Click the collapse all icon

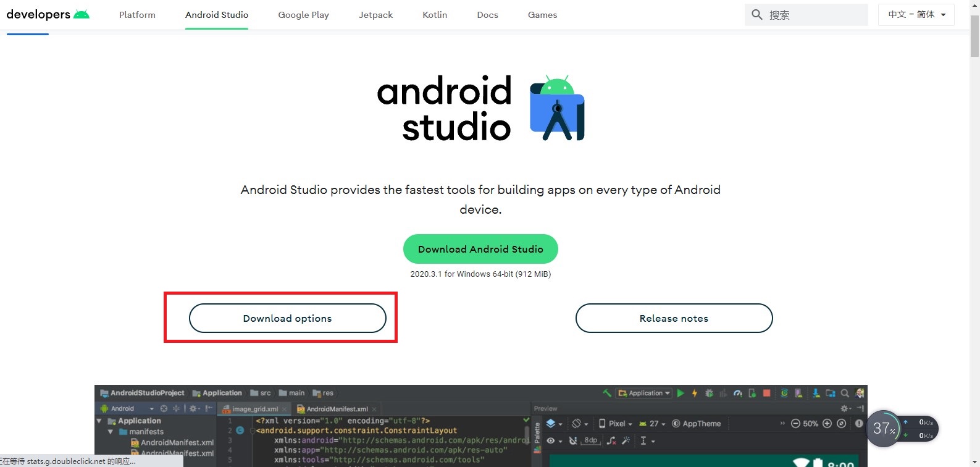(x=176, y=408)
